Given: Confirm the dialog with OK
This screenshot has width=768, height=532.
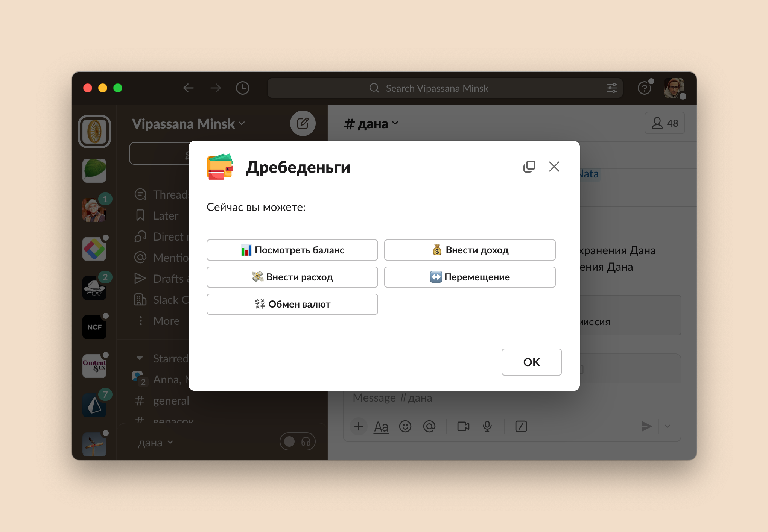Looking at the screenshot, I should [531, 362].
